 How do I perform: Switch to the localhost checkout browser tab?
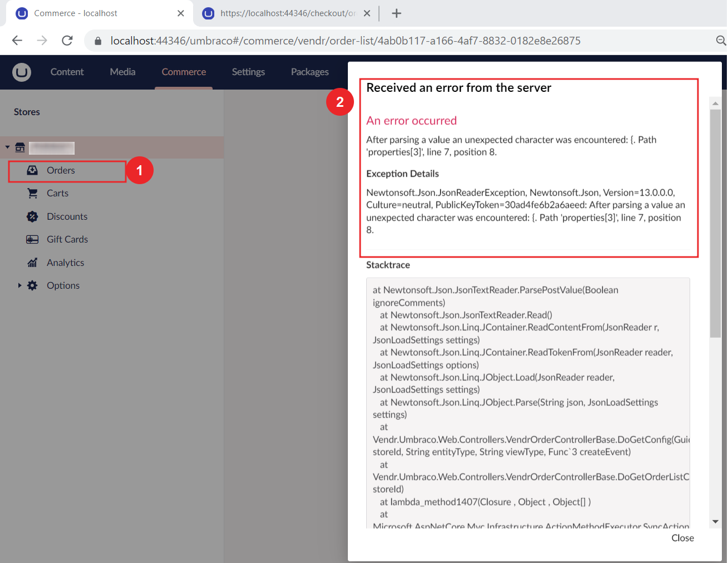[287, 13]
